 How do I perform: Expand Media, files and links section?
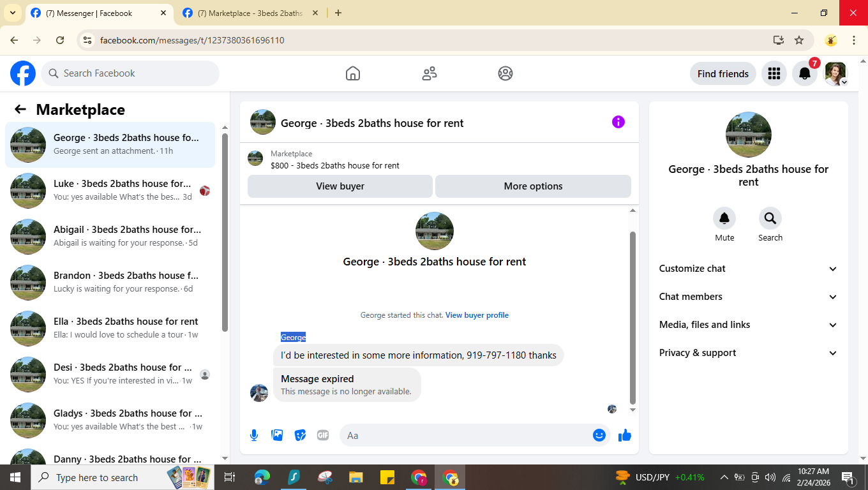coord(749,325)
